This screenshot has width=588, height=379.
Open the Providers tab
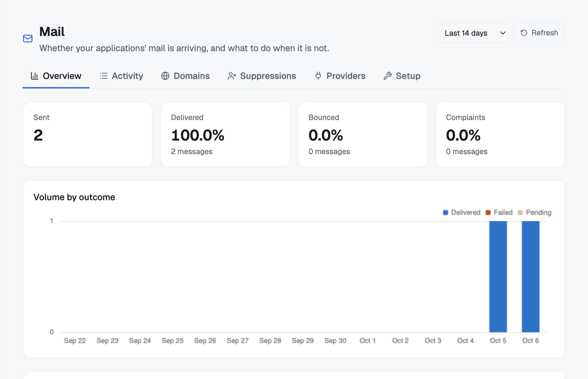[340, 76]
